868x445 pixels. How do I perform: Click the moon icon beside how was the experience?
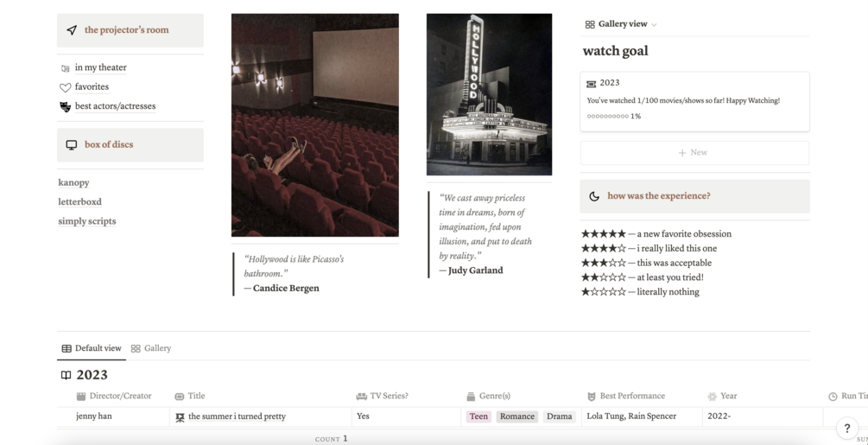tap(594, 196)
